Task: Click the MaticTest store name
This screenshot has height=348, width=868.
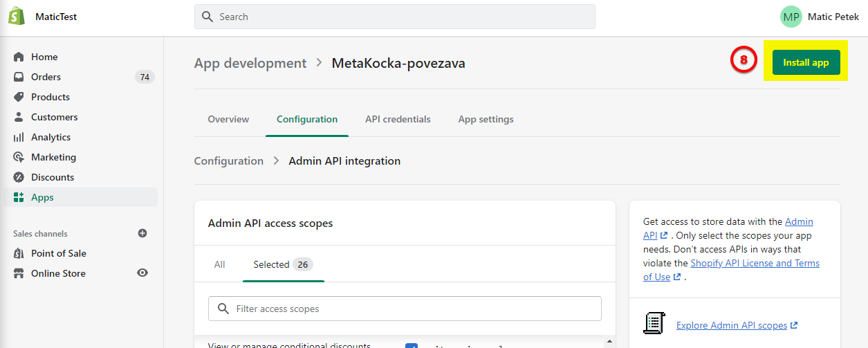Action: click(56, 17)
